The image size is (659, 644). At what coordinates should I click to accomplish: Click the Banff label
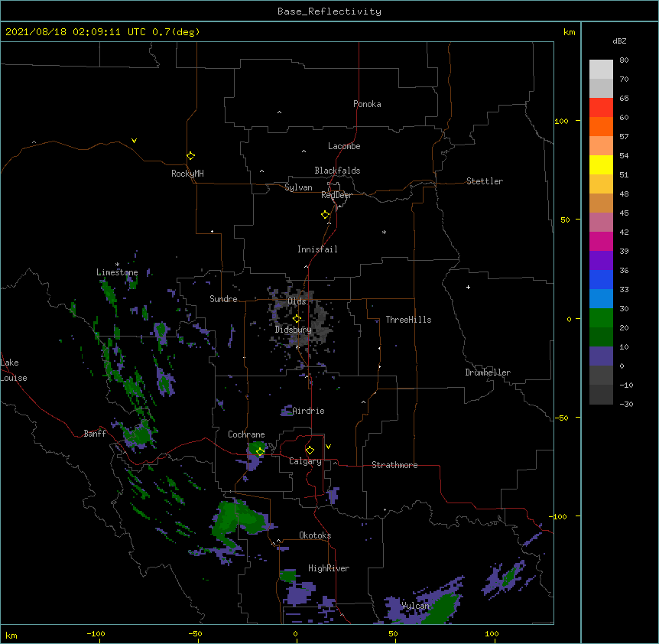coord(95,434)
